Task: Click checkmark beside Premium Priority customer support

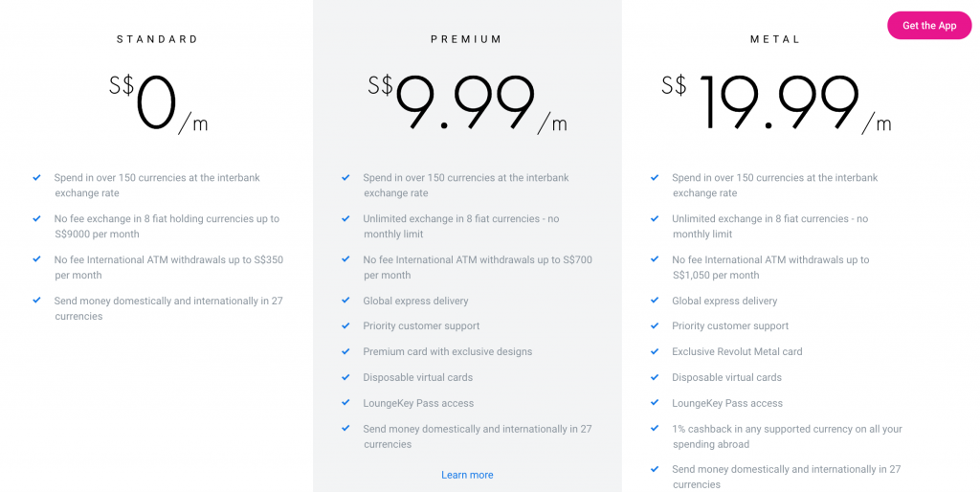Action: coord(345,325)
